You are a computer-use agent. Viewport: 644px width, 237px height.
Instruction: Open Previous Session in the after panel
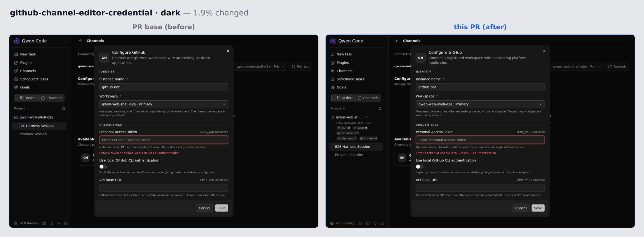[x=349, y=155]
